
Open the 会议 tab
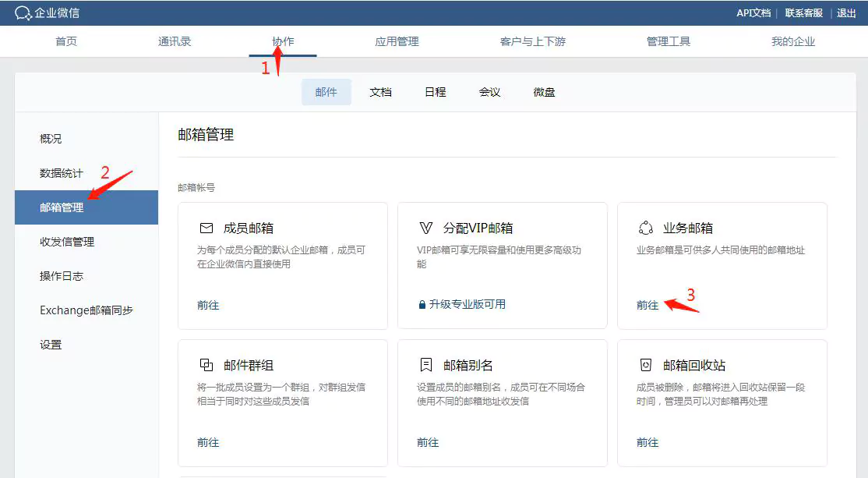(489, 91)
